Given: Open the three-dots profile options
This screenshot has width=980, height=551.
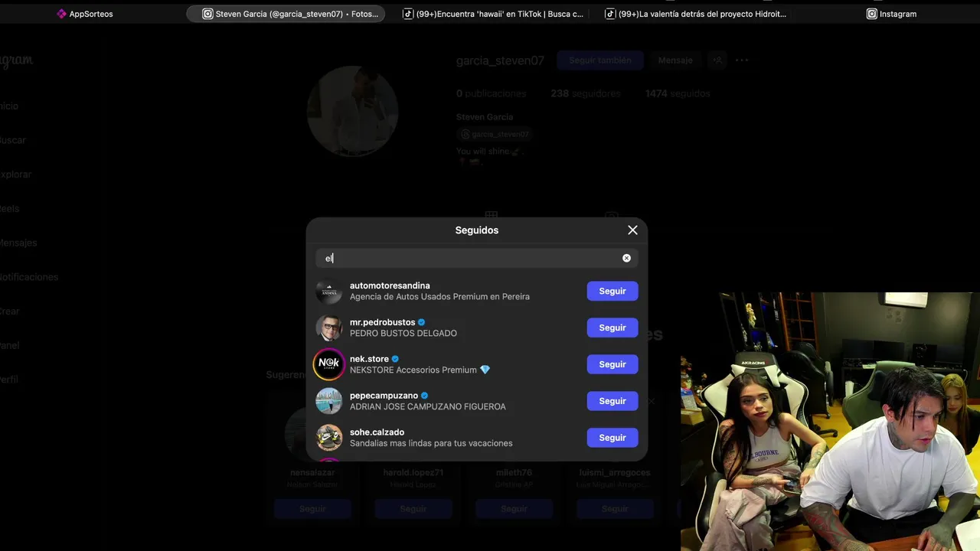Looking at the screenshot, I should pyautogui.click(x=742, y=60).
